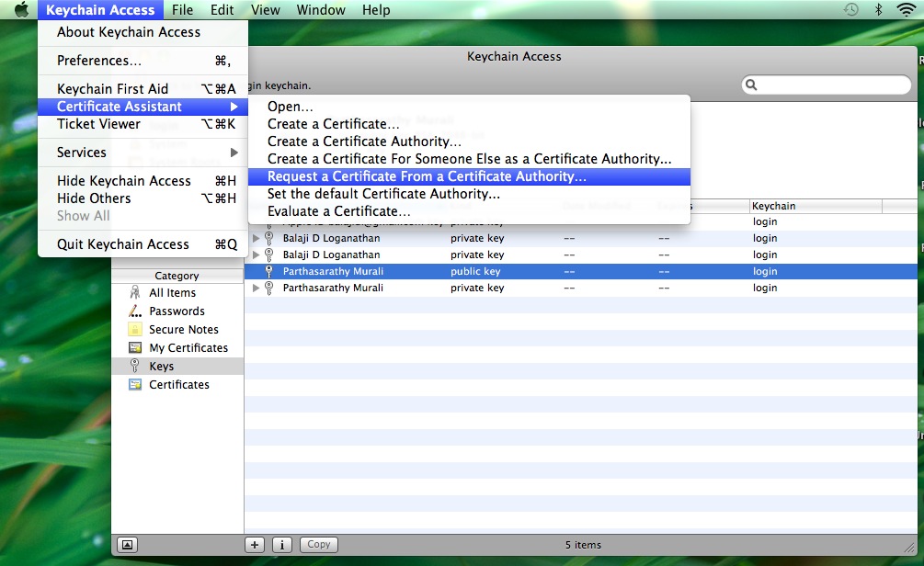
Task: Open the Apple menu
Action: click(20, 10)
